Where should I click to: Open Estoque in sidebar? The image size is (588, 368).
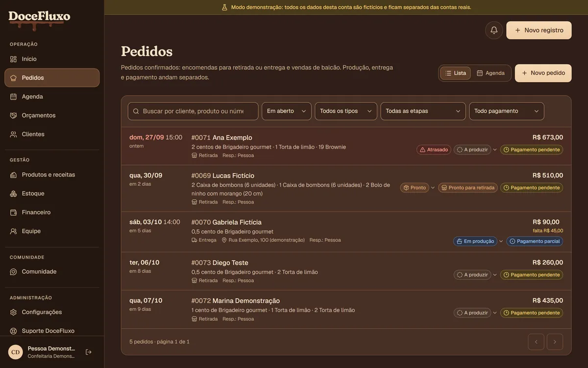[52, 193]
